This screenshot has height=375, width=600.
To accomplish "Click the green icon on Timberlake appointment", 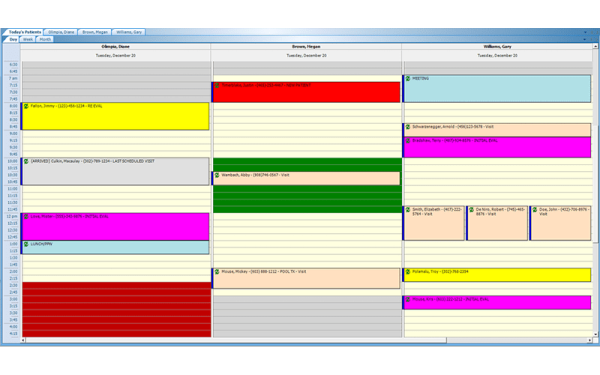I will [217, 85].
